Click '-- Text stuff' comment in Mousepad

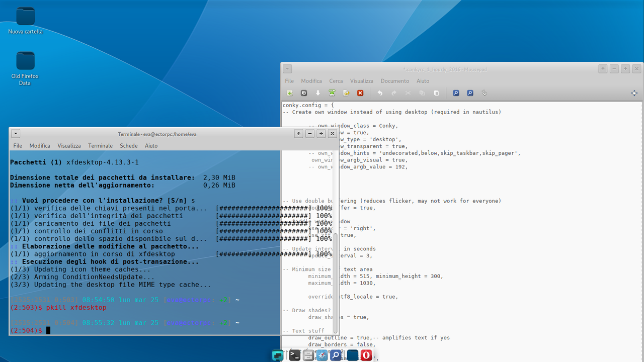(303, 331)
